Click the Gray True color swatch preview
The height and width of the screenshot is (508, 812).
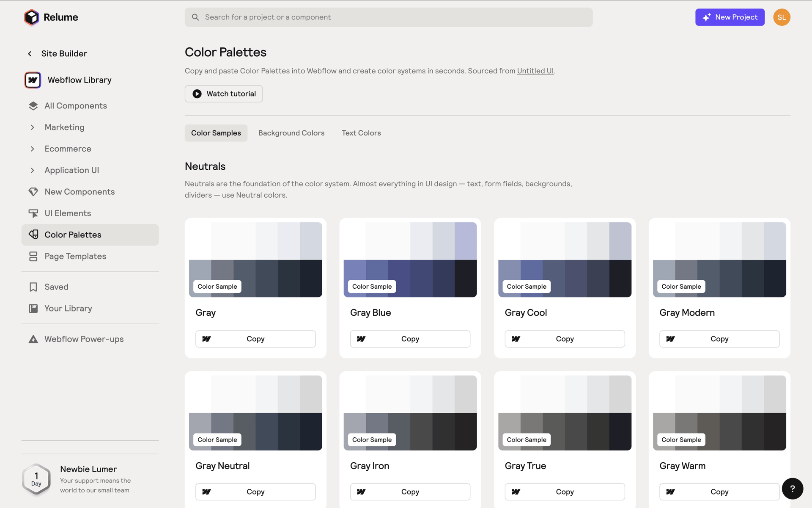565,413
